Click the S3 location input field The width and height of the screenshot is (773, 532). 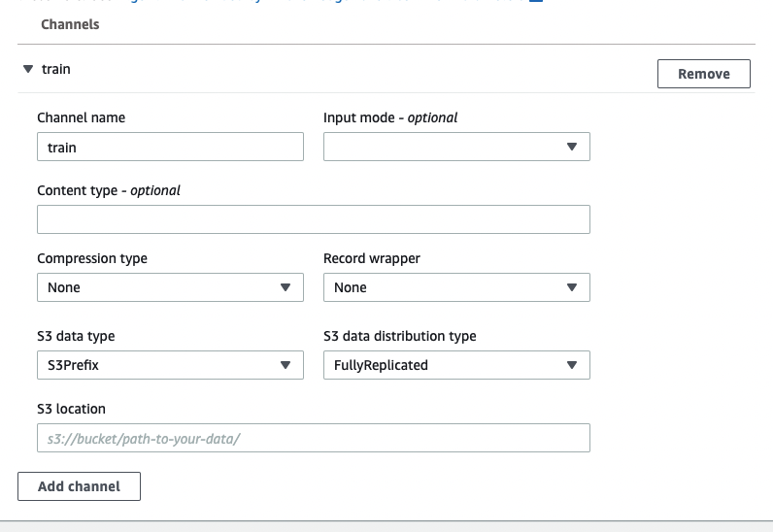tap(313, 438)
